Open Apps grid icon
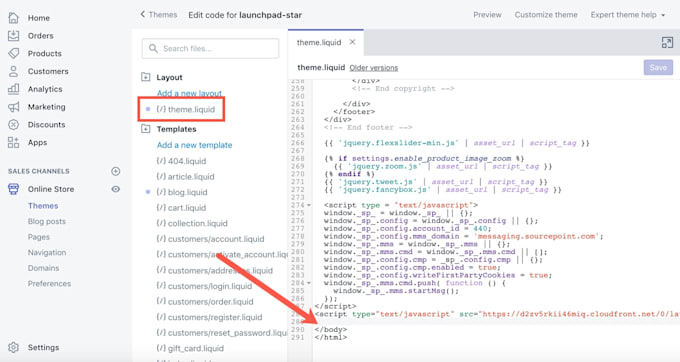 (13, 142)
